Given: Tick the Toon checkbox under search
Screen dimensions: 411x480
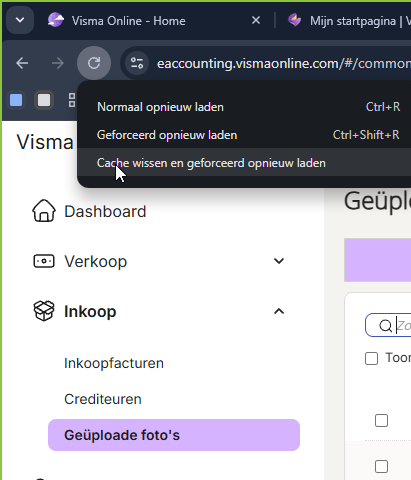Looking at the screenshot, I should tap(371, 358).
